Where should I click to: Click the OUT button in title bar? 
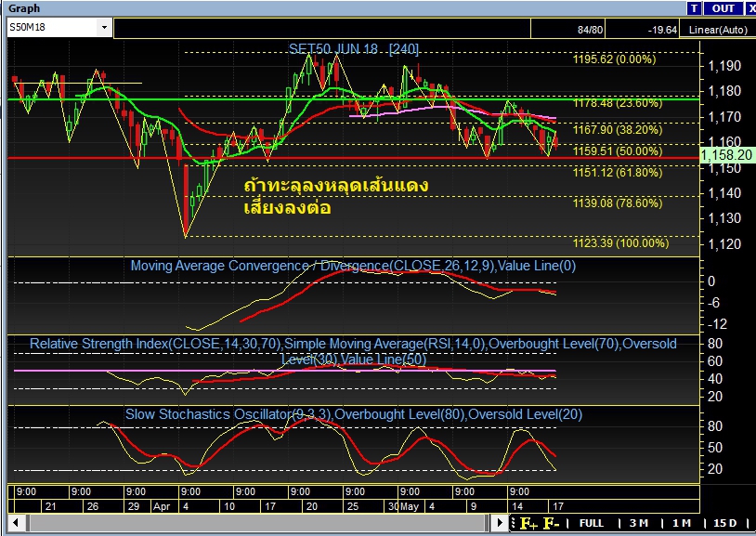723,8
